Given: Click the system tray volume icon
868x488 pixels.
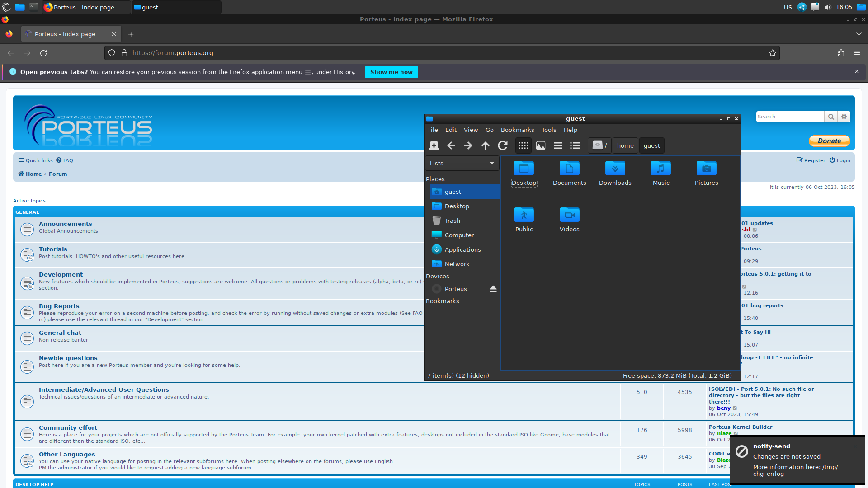Looking at the screenshot, I should (x=828, y=7).
